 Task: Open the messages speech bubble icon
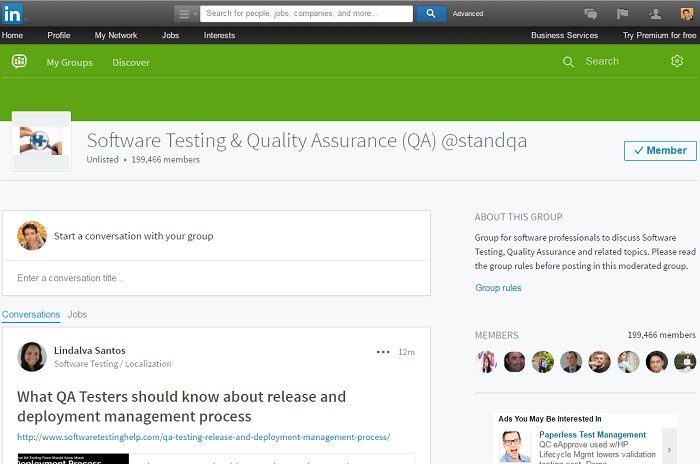click(x=590, y=14)
